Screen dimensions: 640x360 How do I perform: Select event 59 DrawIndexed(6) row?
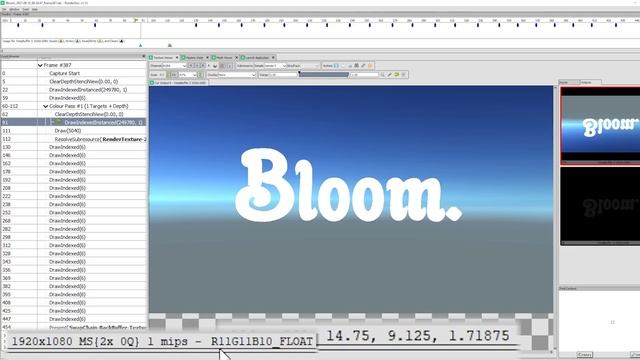pos(73,98)
